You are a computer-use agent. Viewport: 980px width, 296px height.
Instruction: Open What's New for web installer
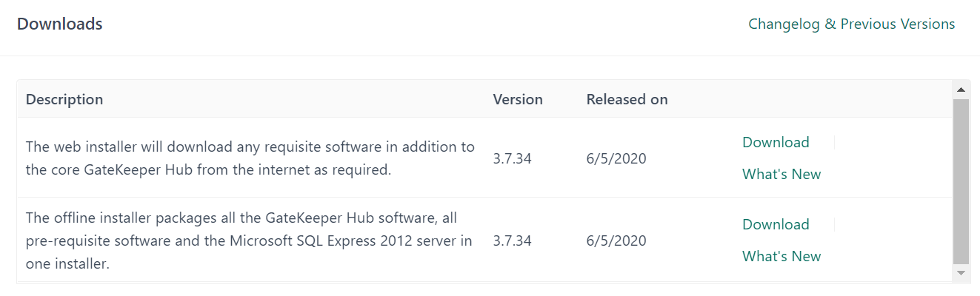click(x=781, y=175)
